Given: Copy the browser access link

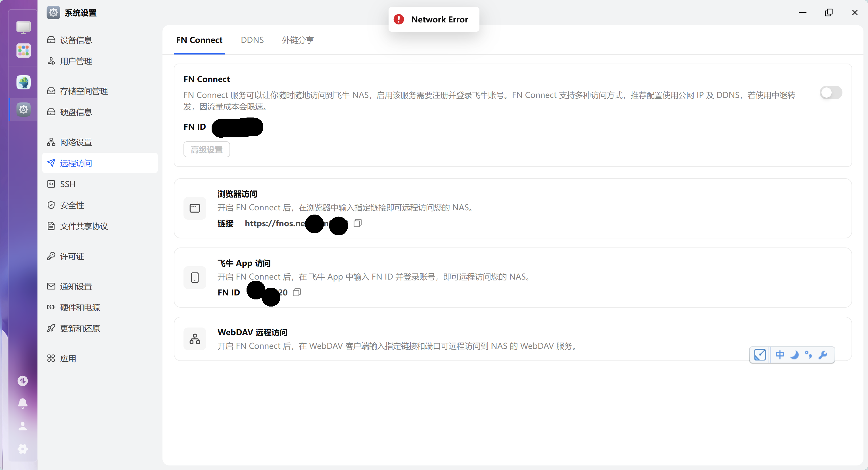Looking at the screenshot, I should pos(358,223).
